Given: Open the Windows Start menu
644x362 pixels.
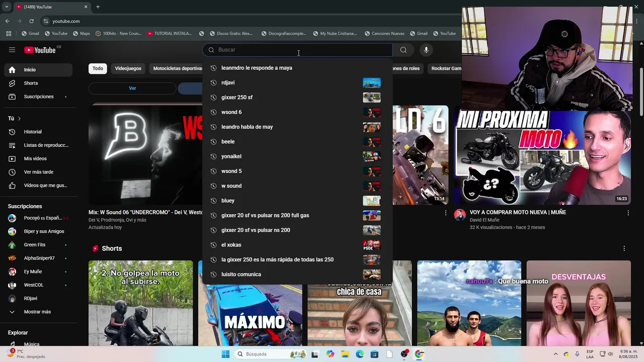Looking at the screenshot, I should click(225, 354).
